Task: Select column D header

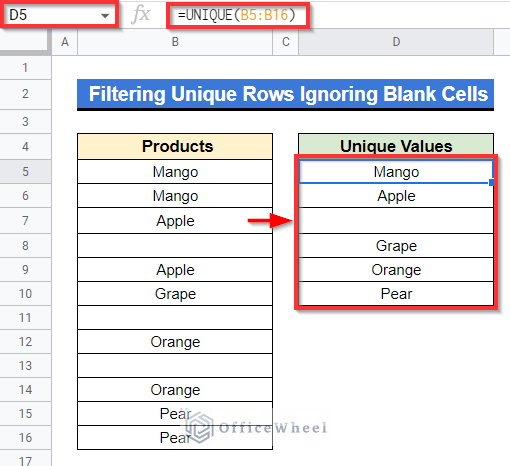Action: click(x=396, y=42)
